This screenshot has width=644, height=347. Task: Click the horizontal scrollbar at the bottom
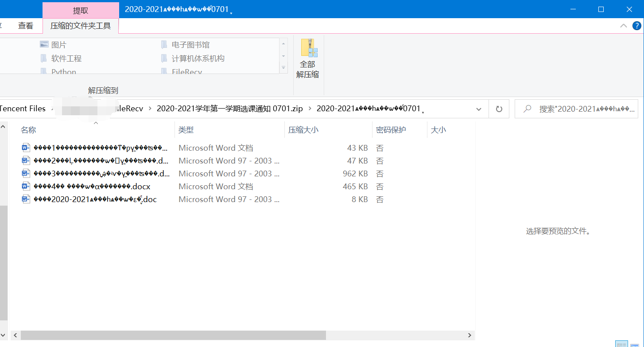tap(173, 335)
